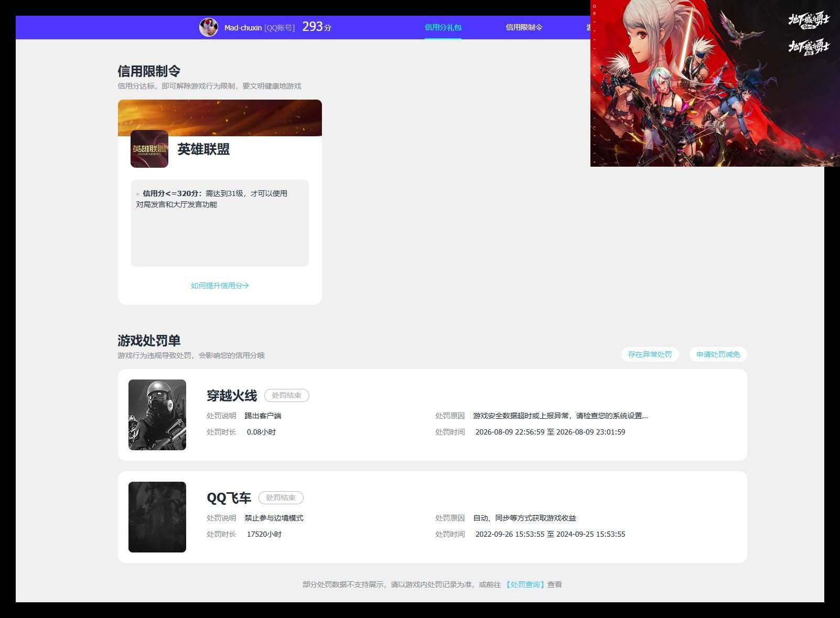
Task: Click the 英雄联盟 card title
Action: 203,149
